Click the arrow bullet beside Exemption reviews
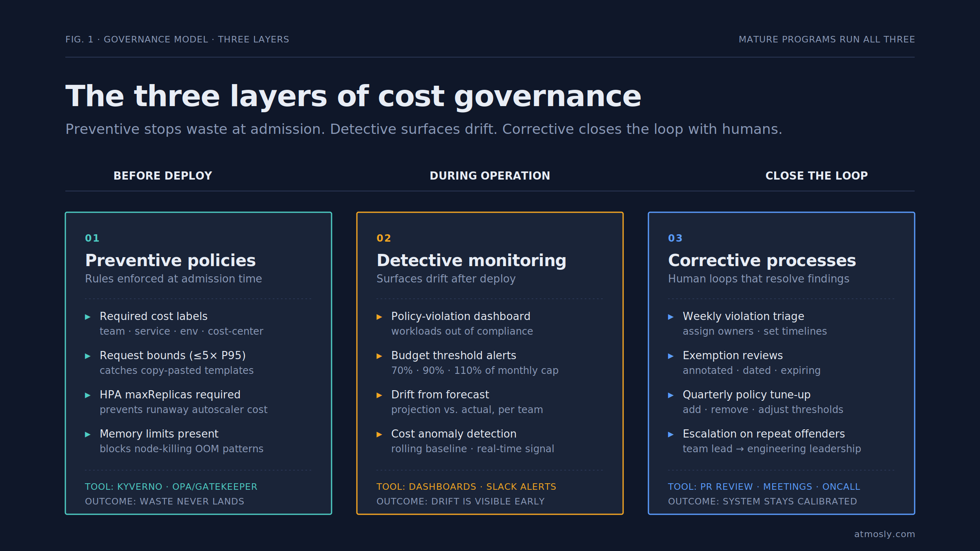Viewport: 980px width, 551px height. pos(670,356)
